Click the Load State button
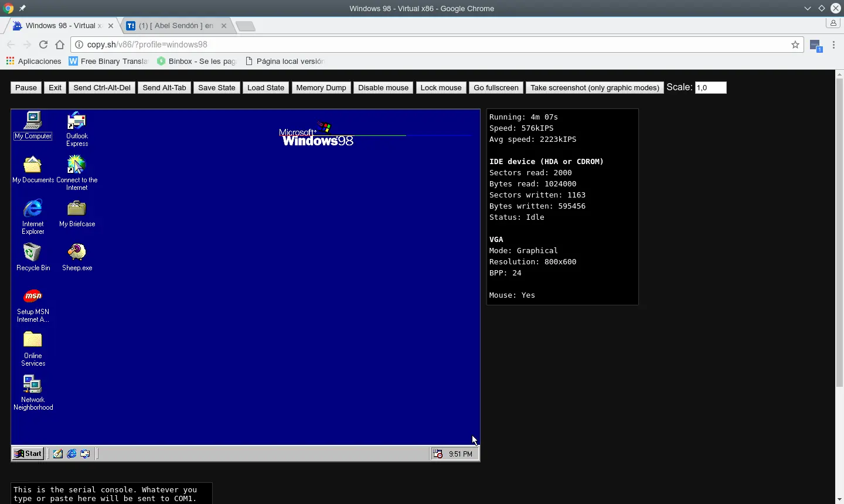This screenshot has height=504, width=844. [x=266, y=88]
